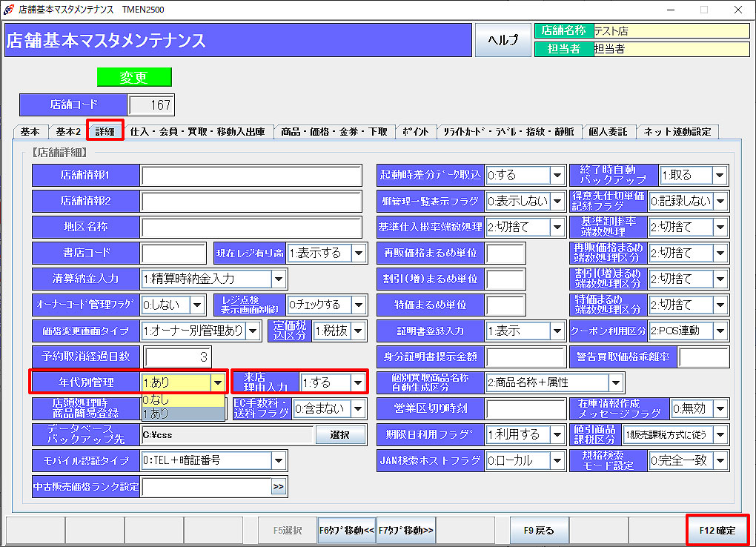Click F7 タブ移動>> to go to next tab
The image size is (756, 547).
point(406,531)
